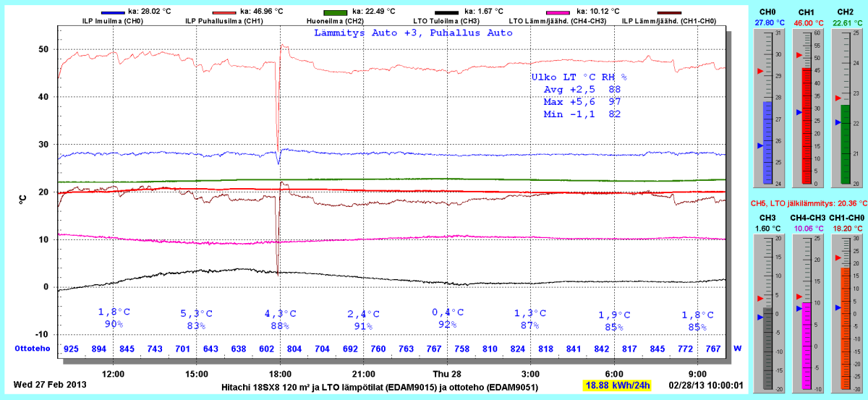Select the red triangle marker on CH1 thermometer

(799, 55)
